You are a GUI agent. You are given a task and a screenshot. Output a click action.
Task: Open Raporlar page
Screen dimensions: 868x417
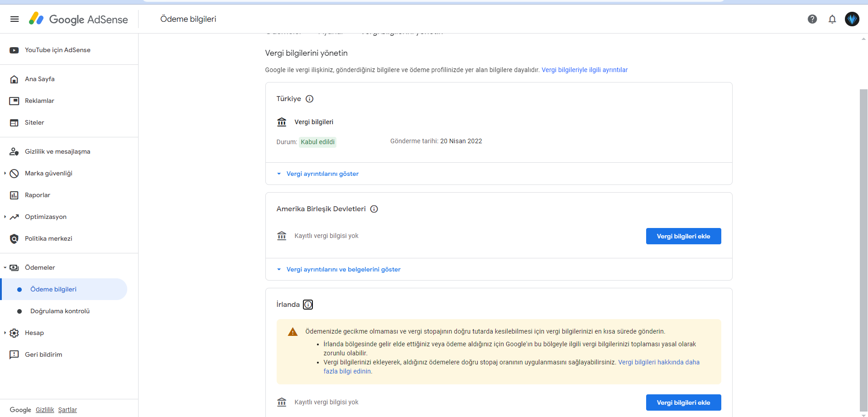coord(38,195)
